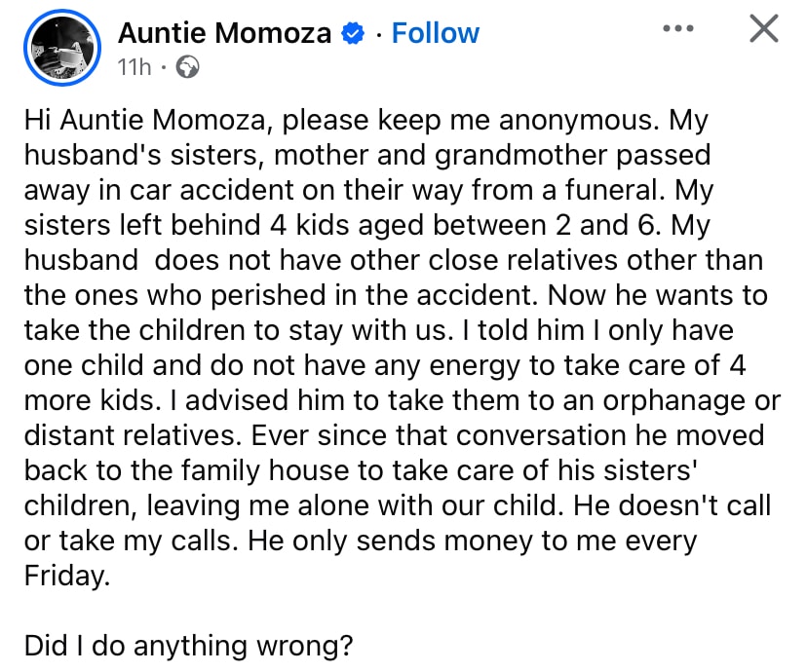
Task: Open the Auntie Momoza page name link
Action: pos(224,32)
